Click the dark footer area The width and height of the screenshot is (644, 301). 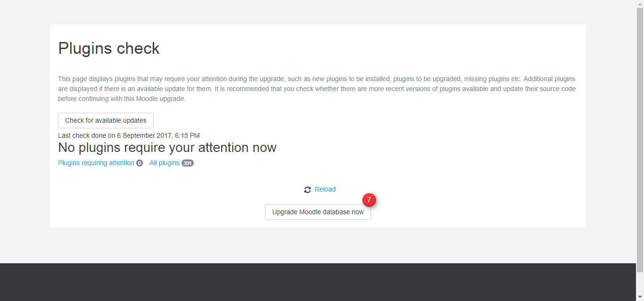tap(318, 282)
